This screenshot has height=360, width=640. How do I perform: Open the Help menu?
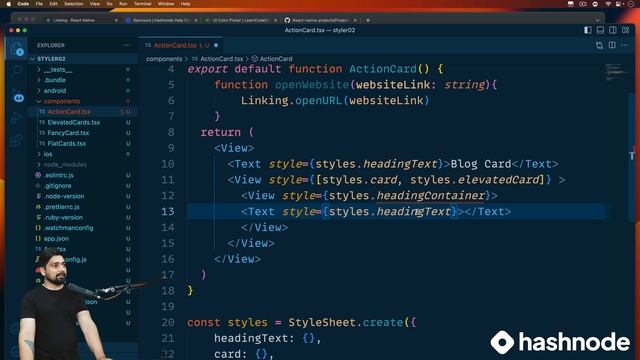[x=185, y=4]
